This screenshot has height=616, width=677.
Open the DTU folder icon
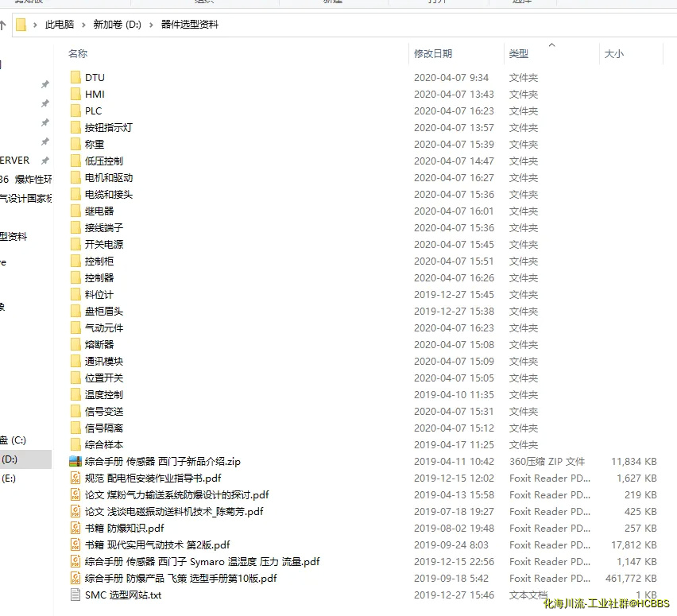(x=75, y=77)
